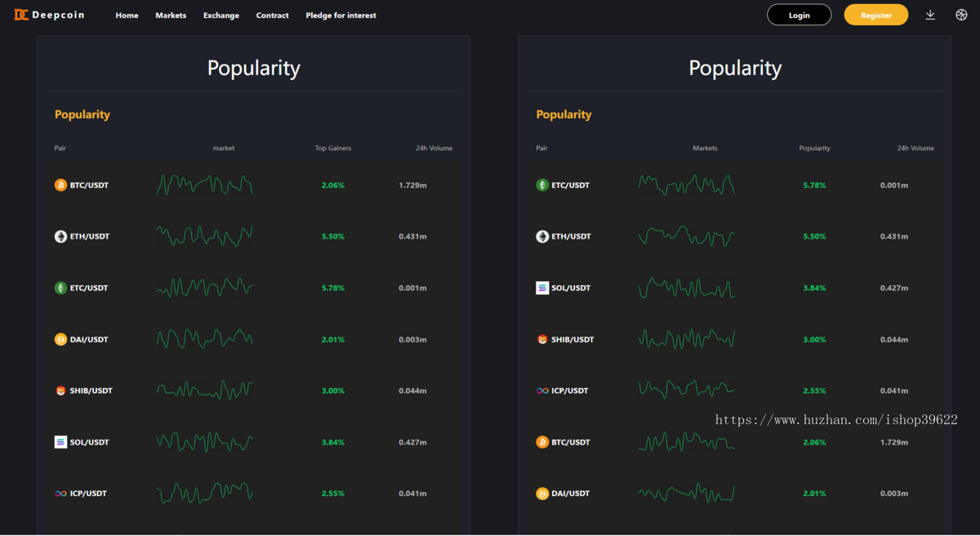This screenshot has height=536, width=980.
Task: Click ETC coin icon in left table
Action: (60, 288)
